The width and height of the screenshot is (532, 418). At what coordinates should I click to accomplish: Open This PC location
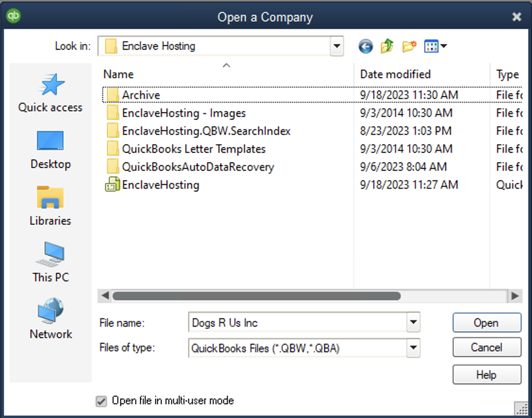pos(50,262)
